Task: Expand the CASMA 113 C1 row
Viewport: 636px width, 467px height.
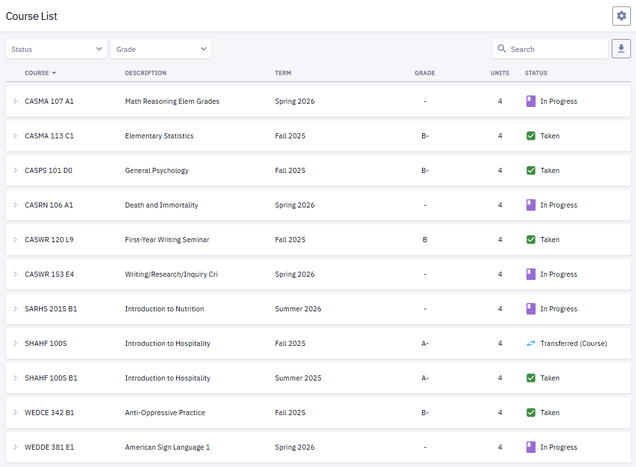Action: [15, 136]
